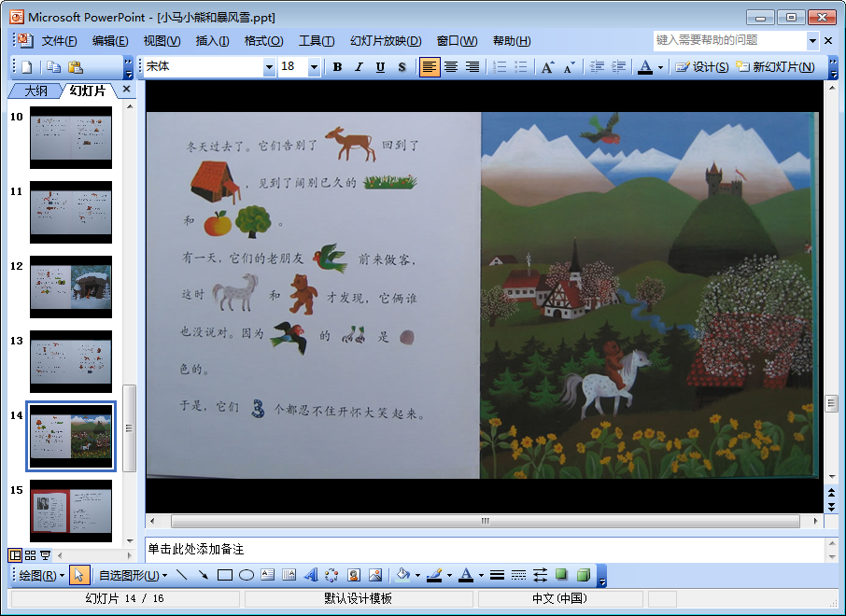
Task: Select the Arrow drawing tool
Action: [204, 576]
